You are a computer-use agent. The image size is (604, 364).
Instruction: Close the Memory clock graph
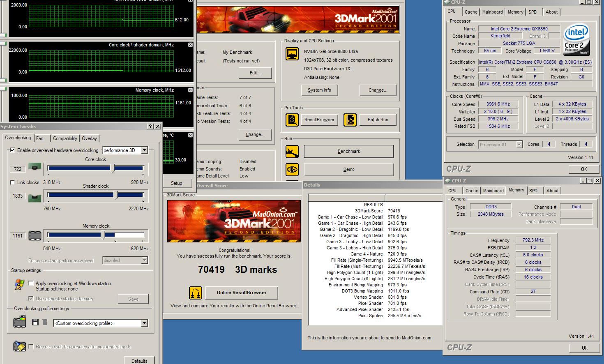[190, 90]
